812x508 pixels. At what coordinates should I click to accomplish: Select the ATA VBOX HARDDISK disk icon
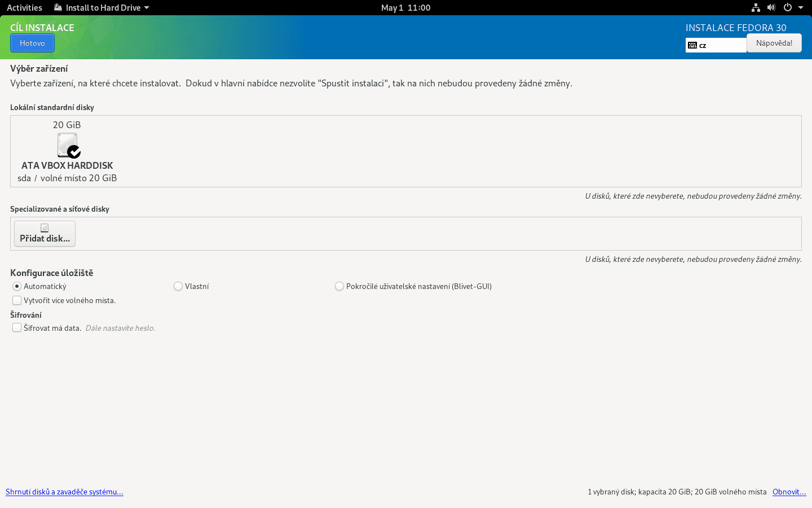pyautogui.click(x=68, y=146)
